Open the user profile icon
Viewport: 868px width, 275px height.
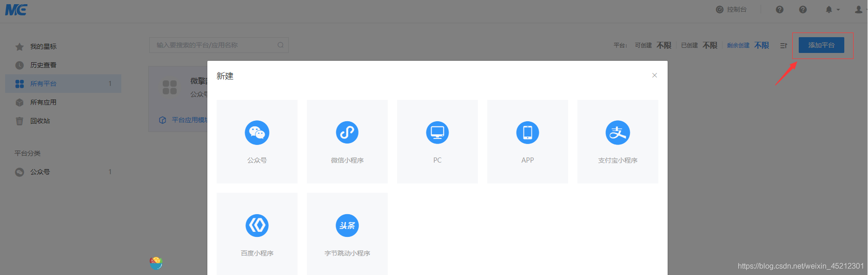[859, 9]
